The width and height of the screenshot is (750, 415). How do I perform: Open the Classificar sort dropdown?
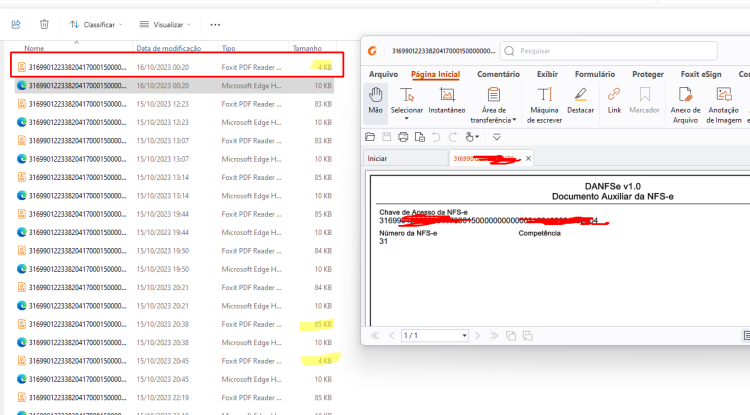96,24
